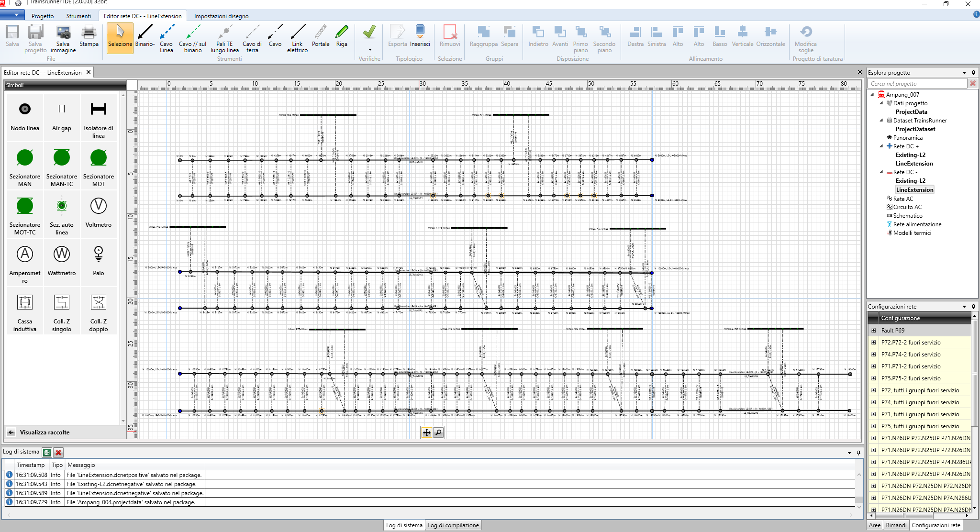Open the Verifiche dropdown arrow
The width and height of the screenshot is (980, 532).
click(x=369, y=50)
